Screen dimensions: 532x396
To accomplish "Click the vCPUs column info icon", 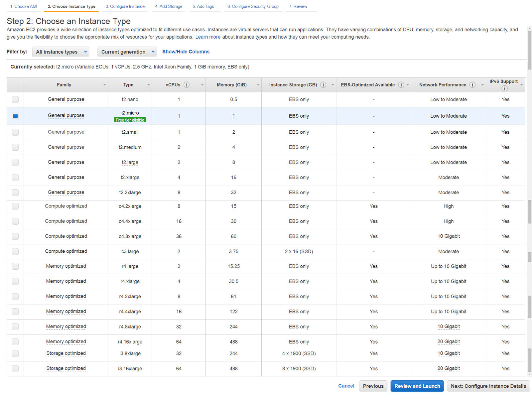I will [x=187, y=85].
